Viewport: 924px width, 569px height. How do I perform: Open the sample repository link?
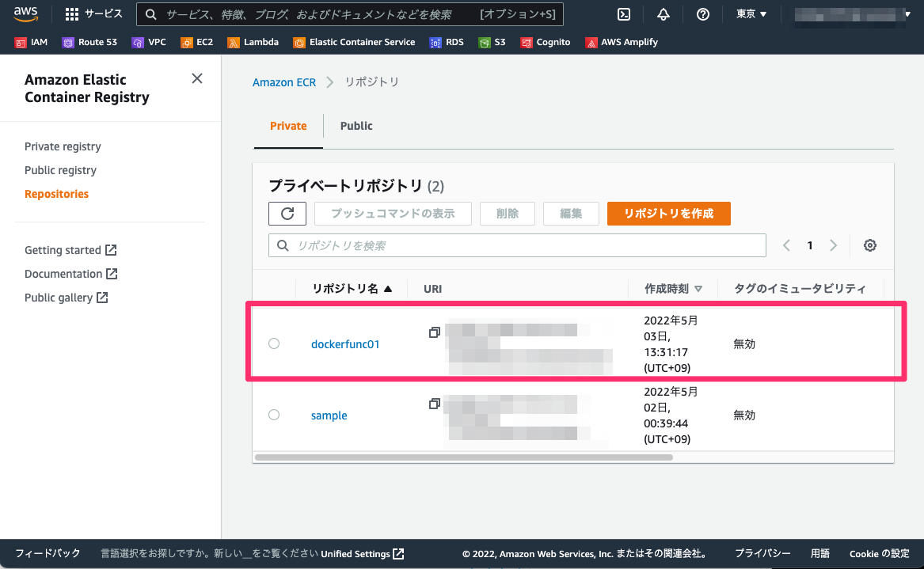click(329, 415)
